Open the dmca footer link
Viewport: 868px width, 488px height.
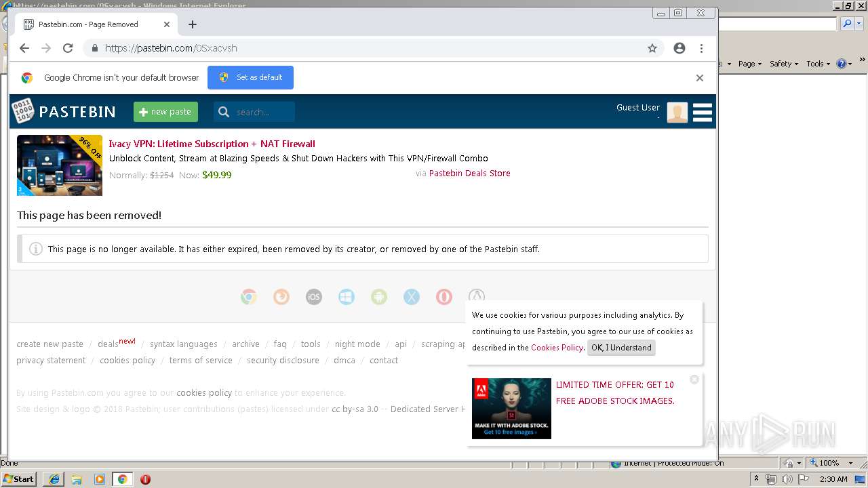click(x=344, y=361)
